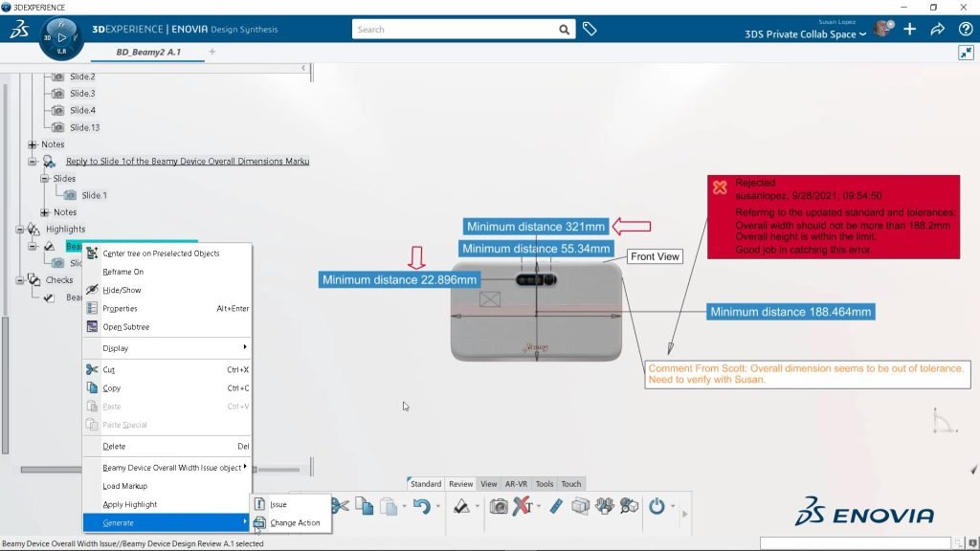Switch to the AR-VR toolbar tab

[516, 483]
